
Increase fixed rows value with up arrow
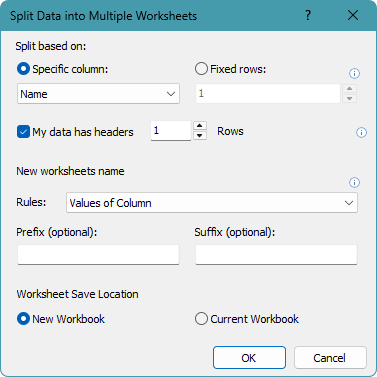point(349,89)
